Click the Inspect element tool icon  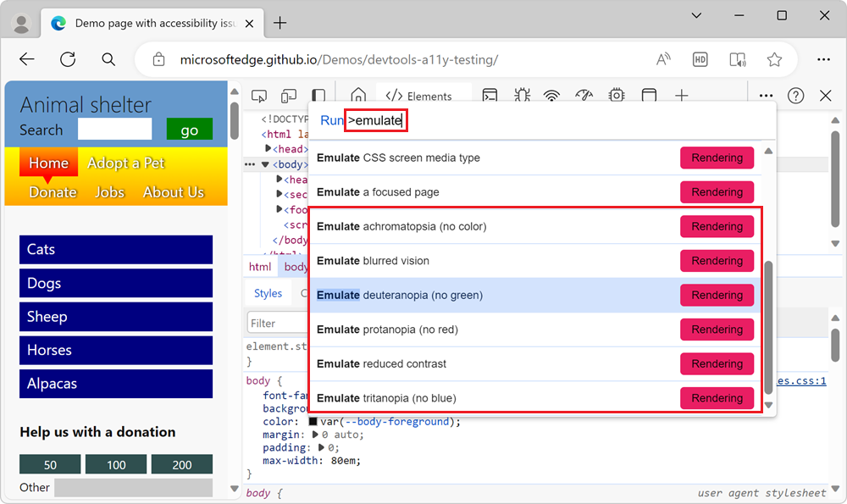point(260,96)
